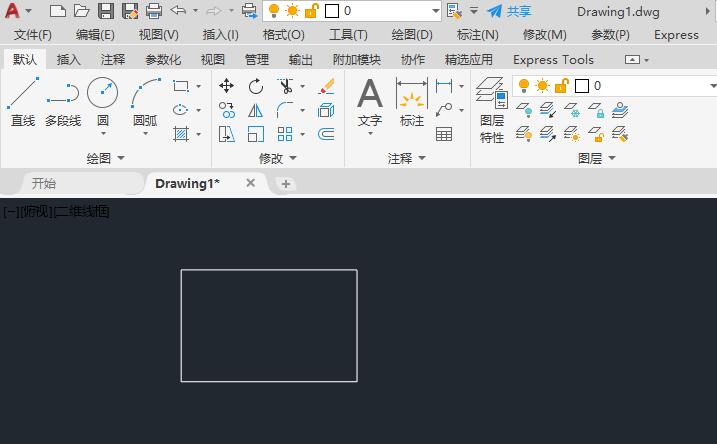Toggle layer padlock in top toolbar layer box
Screen dimensions: 717x444
coord(311,11)
